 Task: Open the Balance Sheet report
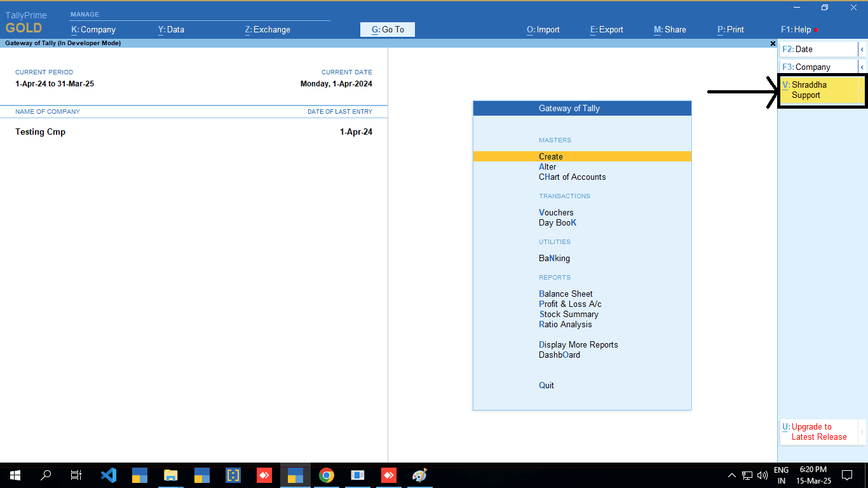(566, 294)
